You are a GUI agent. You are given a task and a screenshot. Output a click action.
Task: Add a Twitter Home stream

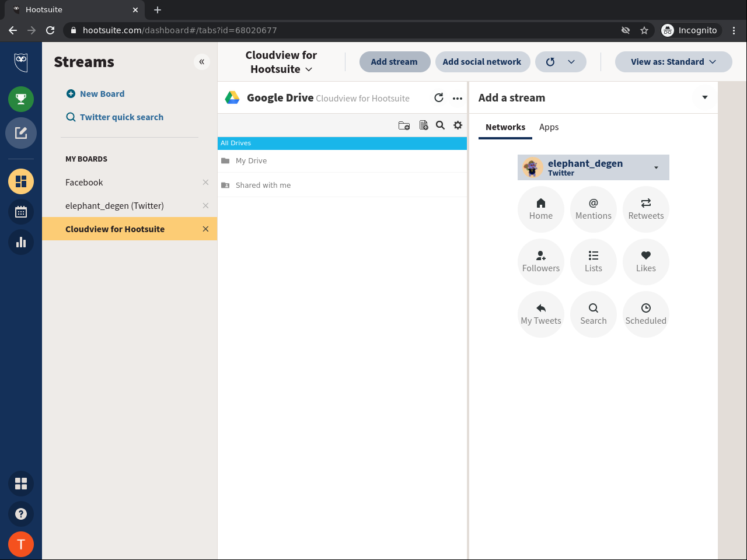pyautogui.click(x=541, y=209)
